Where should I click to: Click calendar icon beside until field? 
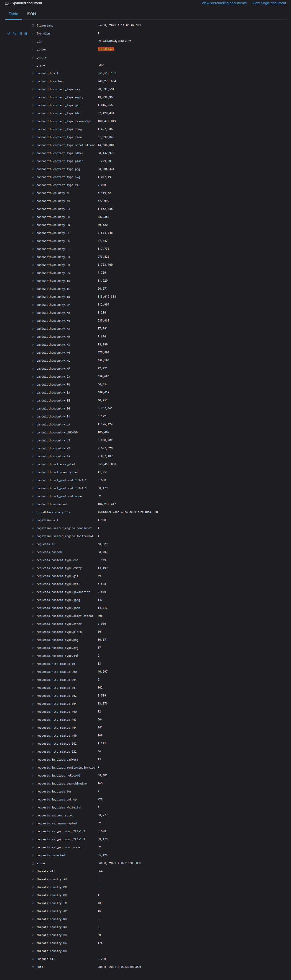[x=33, y=967]
